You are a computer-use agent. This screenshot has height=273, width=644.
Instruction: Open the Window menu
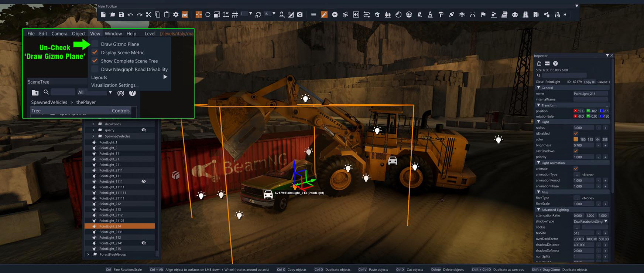pos(113,34)
